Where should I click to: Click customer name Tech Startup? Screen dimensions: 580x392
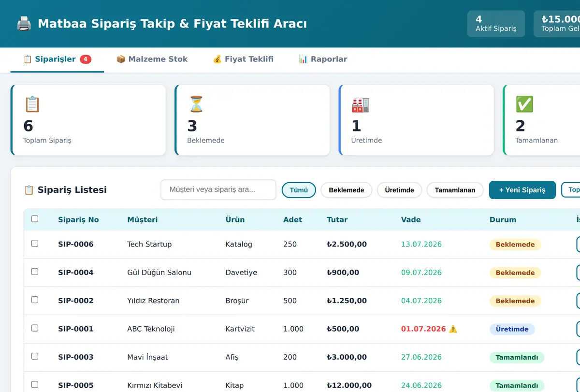(x=149, y=244)
